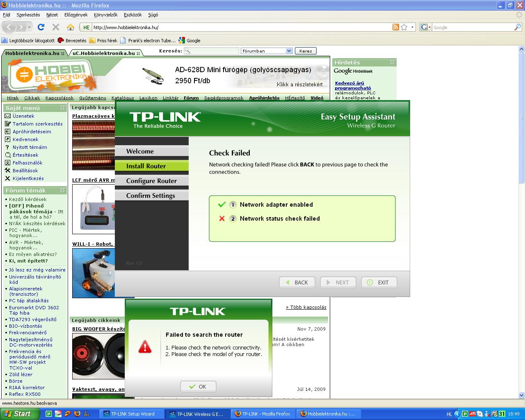Switch to TP-LINK Setup Wizard taskbar item

(133, 414)
